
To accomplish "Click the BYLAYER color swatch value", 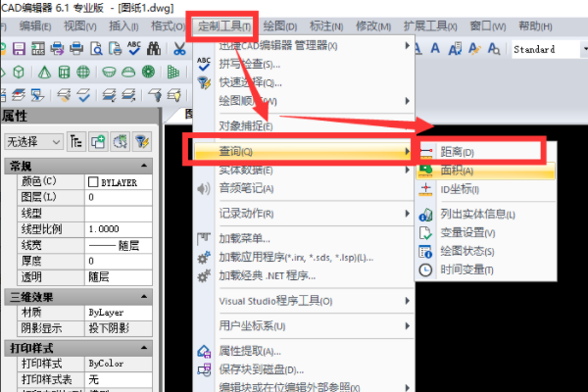I will tap(119, 182).
